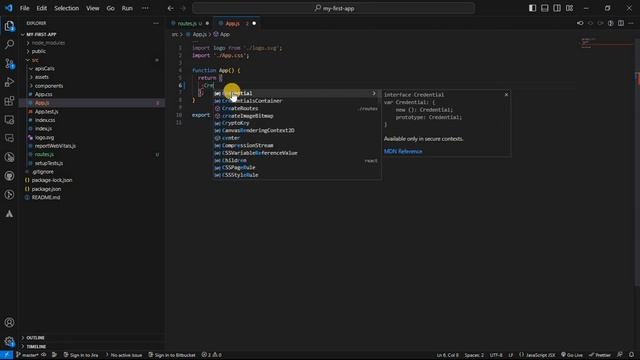Open App.test.js in the explorer
The width and height of the screenshot is (640, 360).
(x=46, y=111)
